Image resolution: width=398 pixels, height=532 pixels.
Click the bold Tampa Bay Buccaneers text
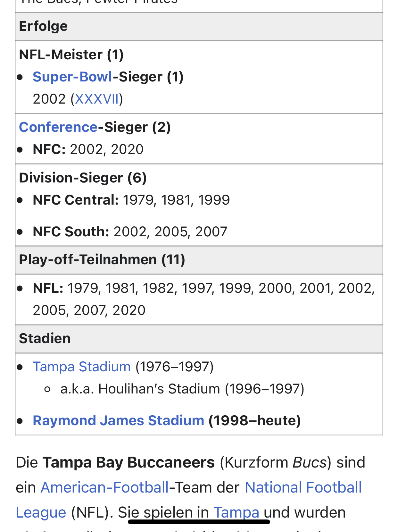(x=129, y=462)
